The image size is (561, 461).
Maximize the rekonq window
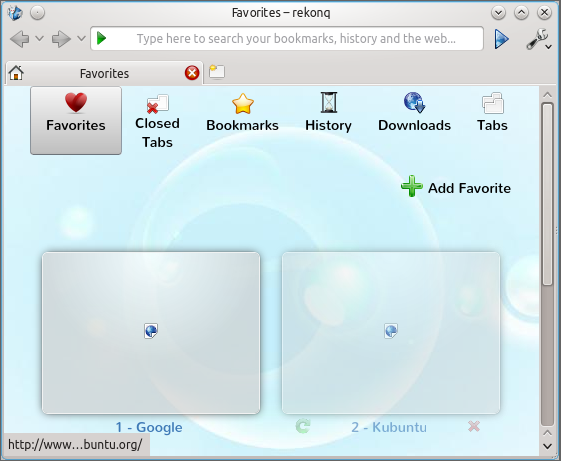click(521, 13)
